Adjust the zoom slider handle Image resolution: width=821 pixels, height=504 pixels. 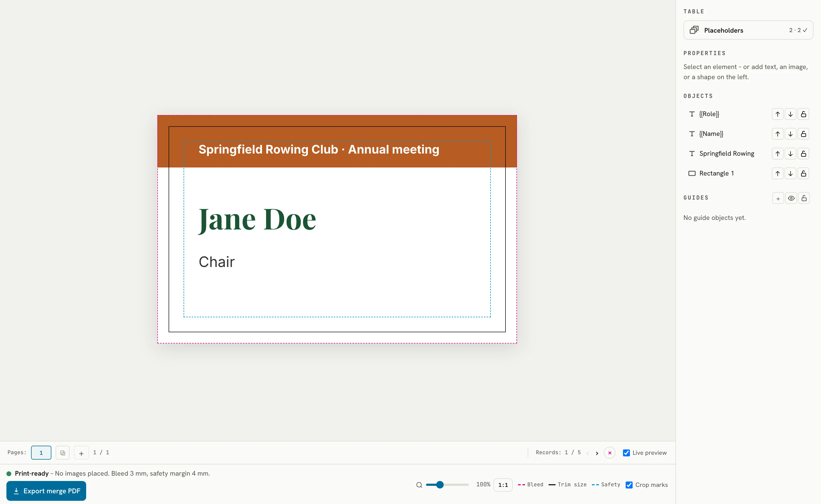click(x=440, y=485)
